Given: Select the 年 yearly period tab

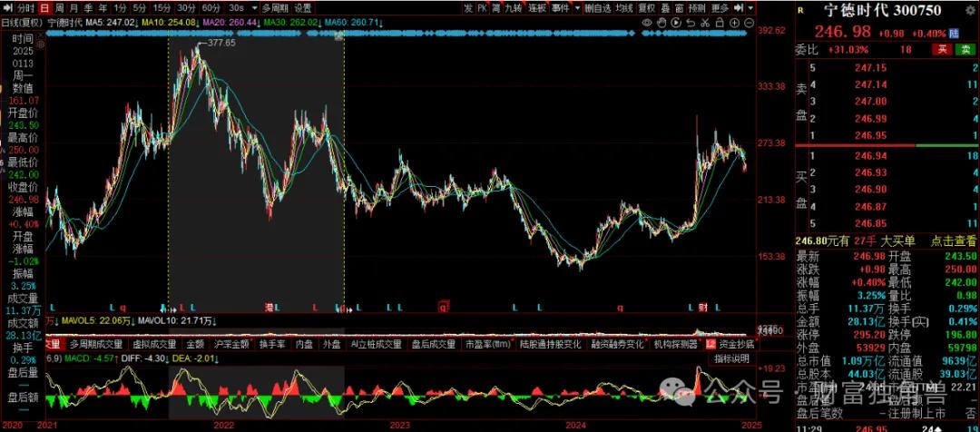Looking at the screenshot, I should (x=102, y=8).
